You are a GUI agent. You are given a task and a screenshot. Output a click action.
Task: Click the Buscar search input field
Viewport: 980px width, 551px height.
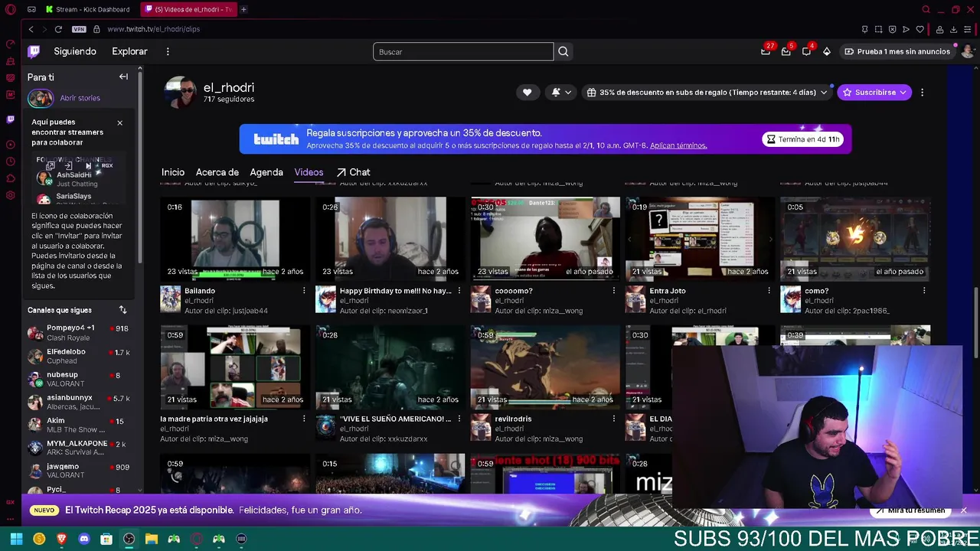pos(463,51)
